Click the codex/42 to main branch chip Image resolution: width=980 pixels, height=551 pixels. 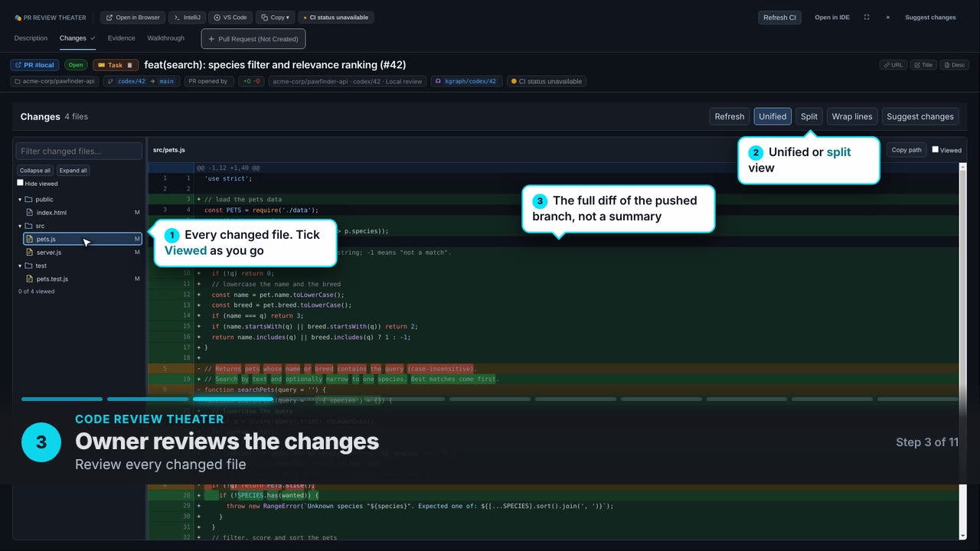pos(142,81)
